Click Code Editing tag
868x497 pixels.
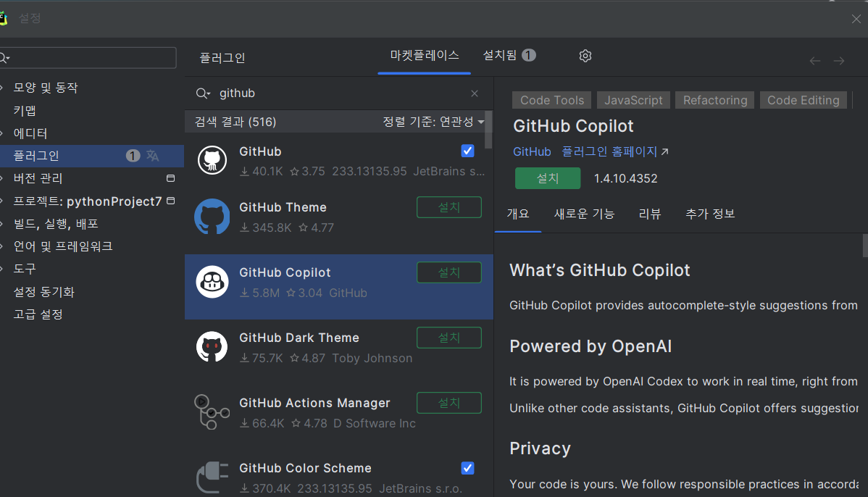(804, 100)
